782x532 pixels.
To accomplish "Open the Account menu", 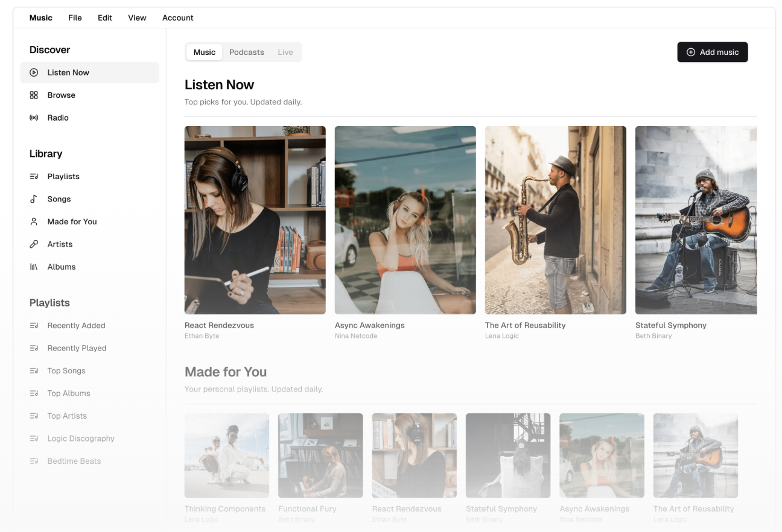I will coord(178,17).
